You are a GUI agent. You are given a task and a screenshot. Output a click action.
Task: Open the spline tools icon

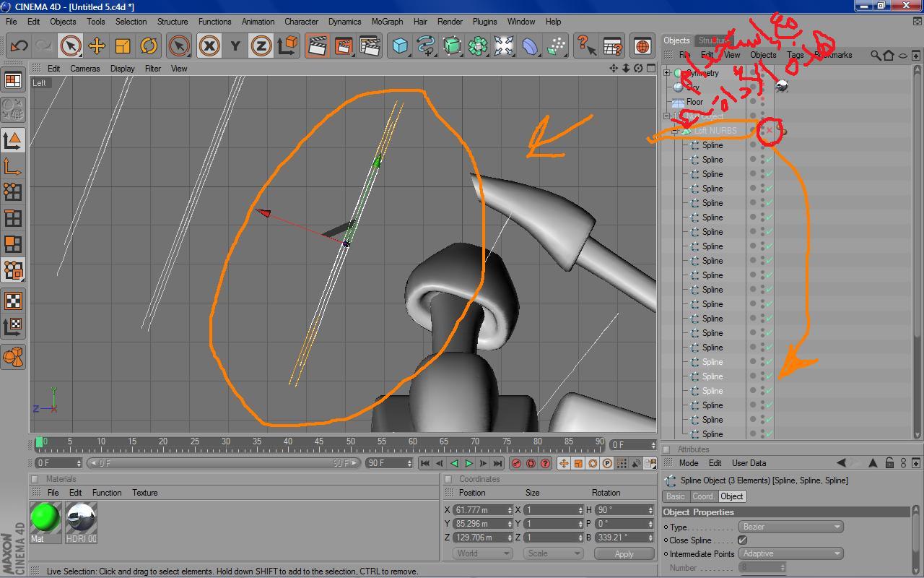click(x=426, y=46)
